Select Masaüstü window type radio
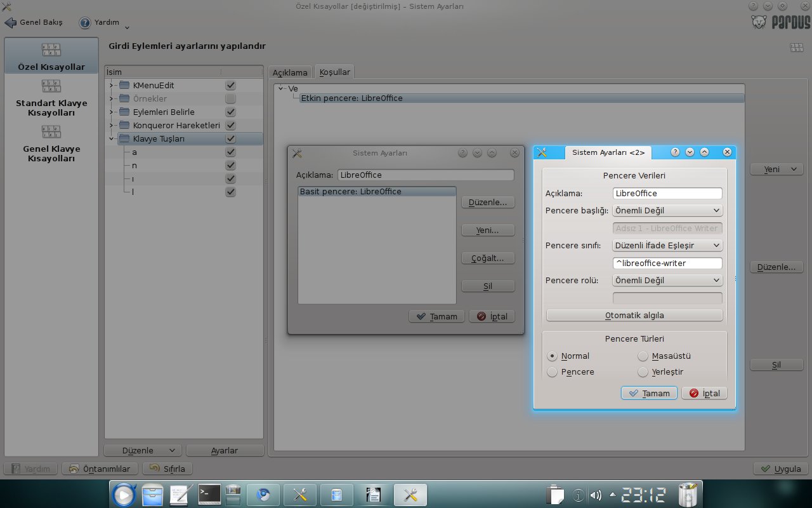Viewport: 812px width, 508px height. (643, 356)
